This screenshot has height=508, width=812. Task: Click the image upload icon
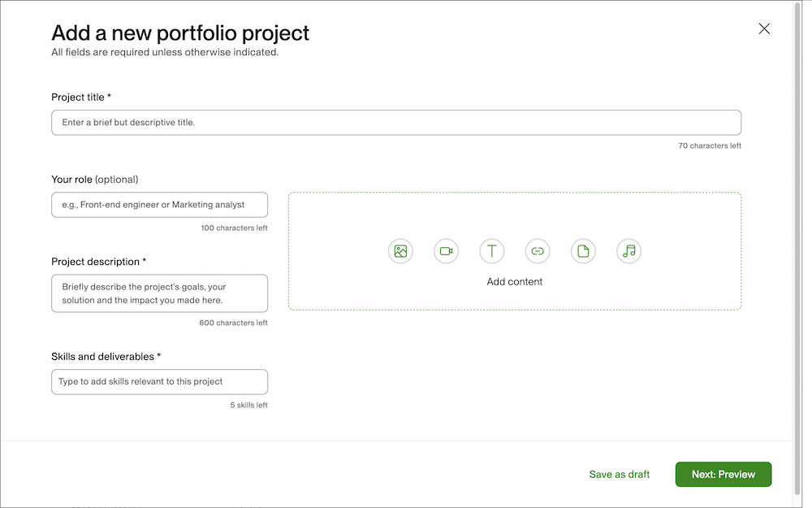click(400, 251)
